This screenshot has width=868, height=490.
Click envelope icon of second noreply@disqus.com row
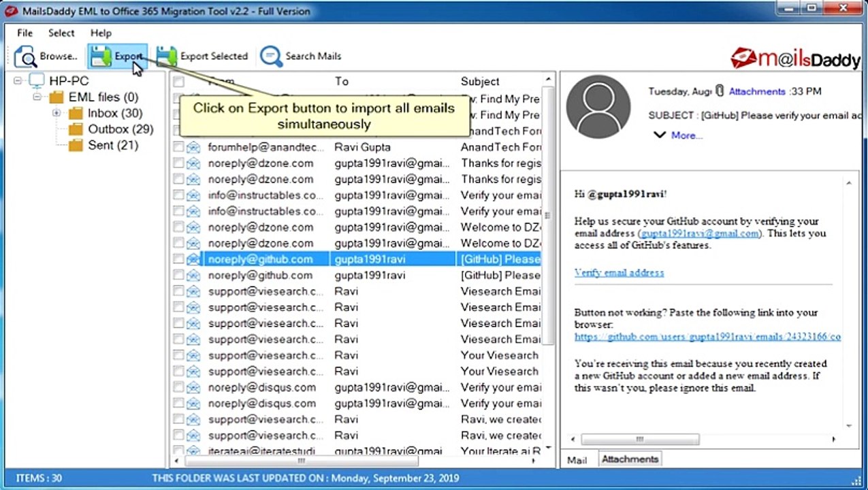[193, 403]
